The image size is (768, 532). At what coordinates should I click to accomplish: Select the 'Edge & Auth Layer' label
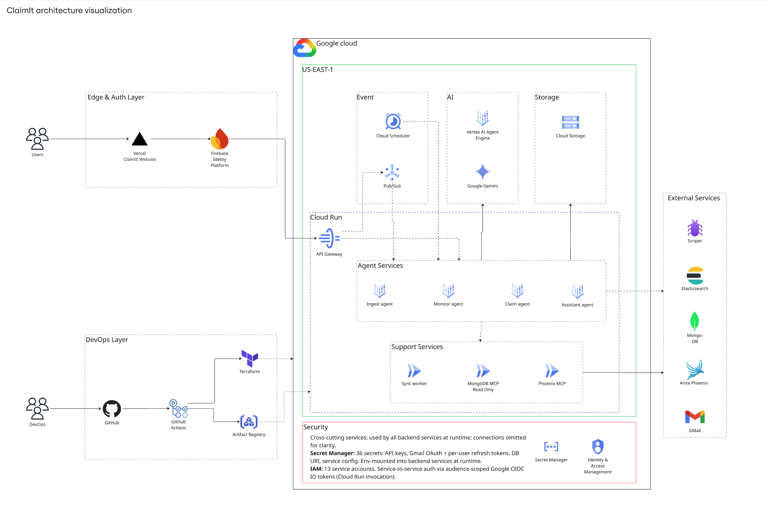coord(116,97)
